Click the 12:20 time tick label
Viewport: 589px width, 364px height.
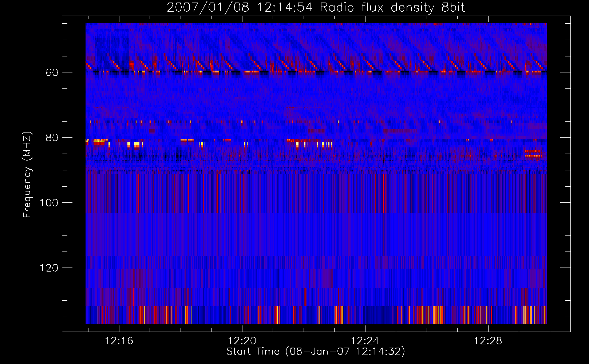click(x=242, y=341)
